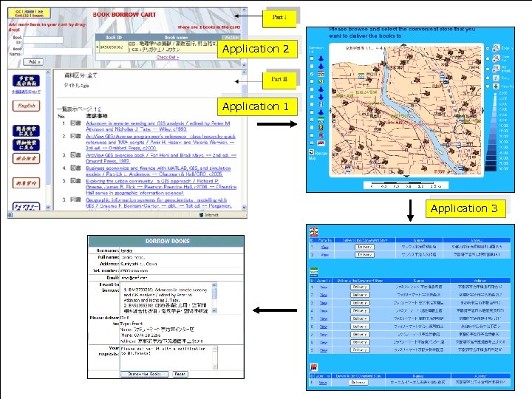Uncheck the am/pm store checkbox
Viewport: 532px width, 399px height.
click(312, 143)
